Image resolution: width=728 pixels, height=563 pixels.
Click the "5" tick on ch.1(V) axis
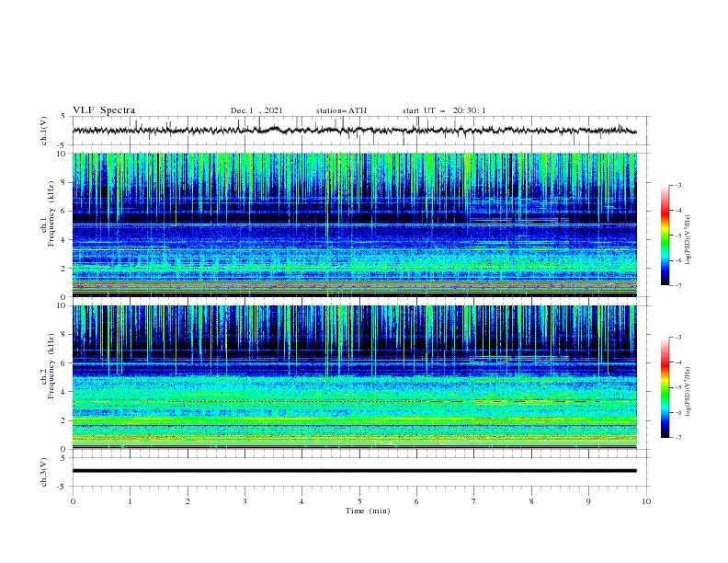click(63, 116)
